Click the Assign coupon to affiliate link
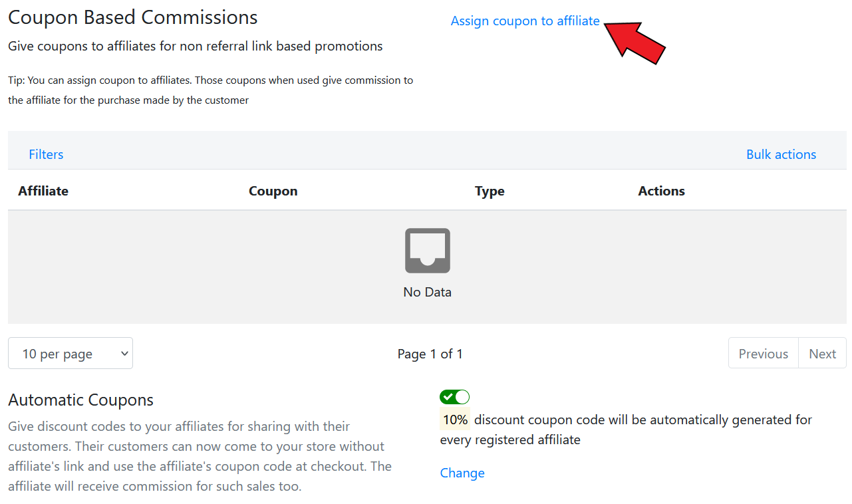 coord(525,21)
